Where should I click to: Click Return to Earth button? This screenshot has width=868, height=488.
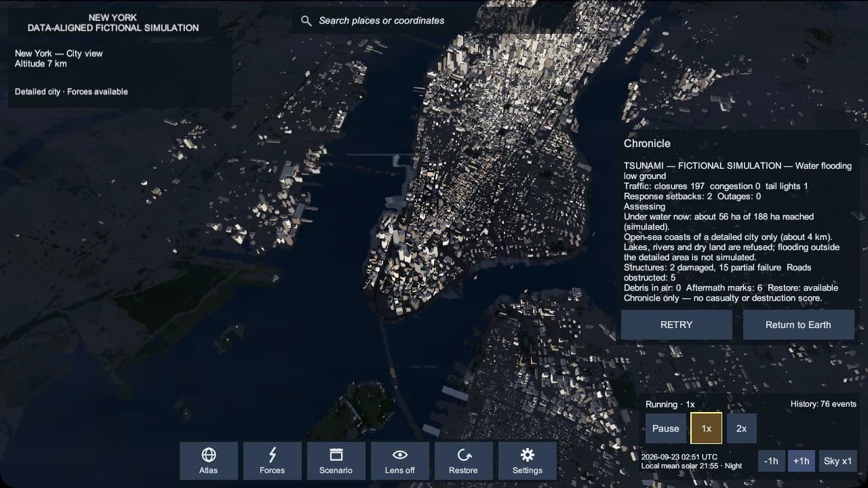[x=798, y=325]
